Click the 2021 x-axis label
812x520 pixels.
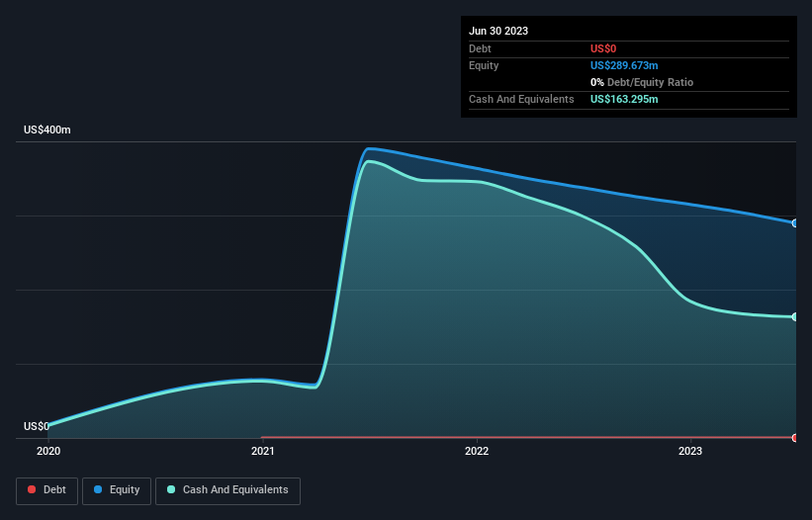(262, 451)
